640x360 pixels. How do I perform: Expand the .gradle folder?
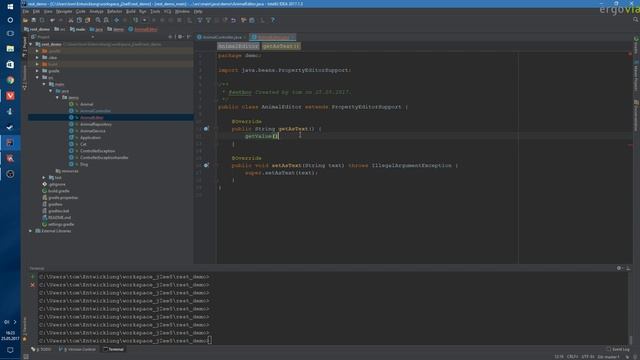[x=37, y=51]
